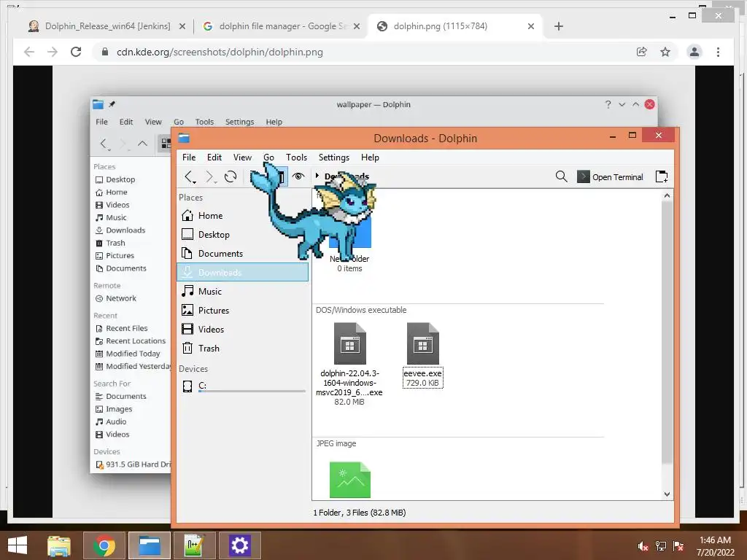This screenshot has height=560, width=747.
Task: Open the Help menu in Downloads Dolphin
Action: [x=370, y=157]
